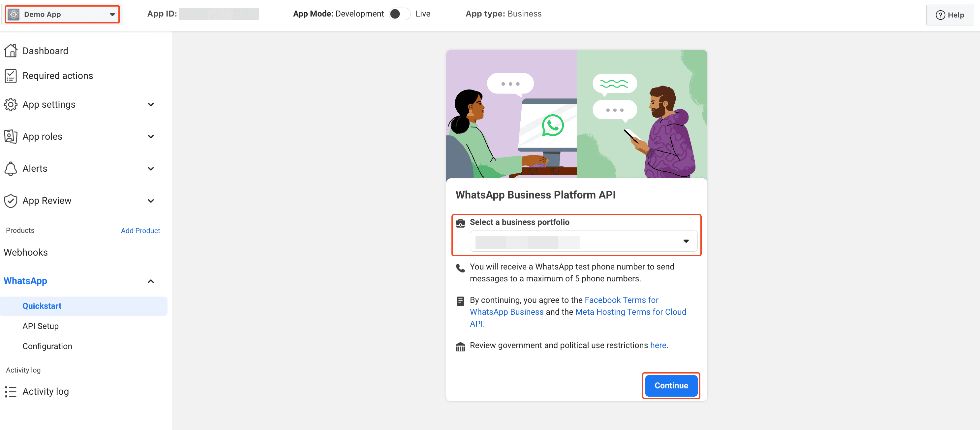The image size is (980, 430).
Task: Click the App roles badge icon
Action: pyautogui.click(x=11, y=136)
